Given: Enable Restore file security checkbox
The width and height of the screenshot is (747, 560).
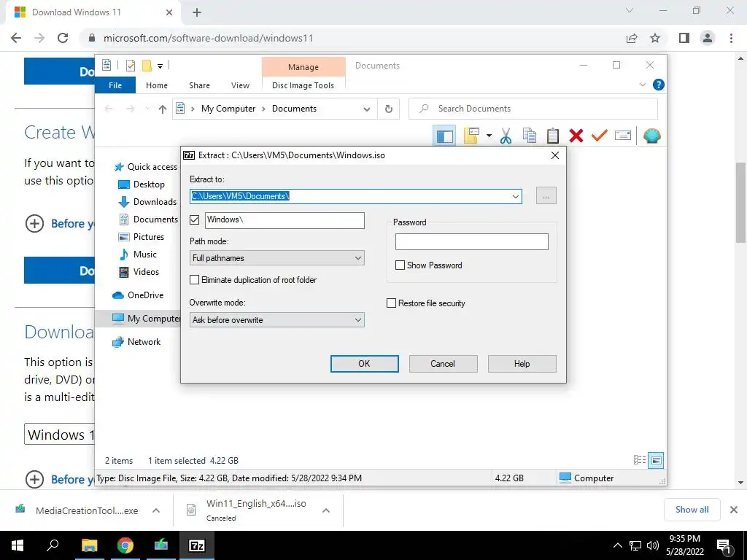Looking at the screenshot, I should [391, 303].
